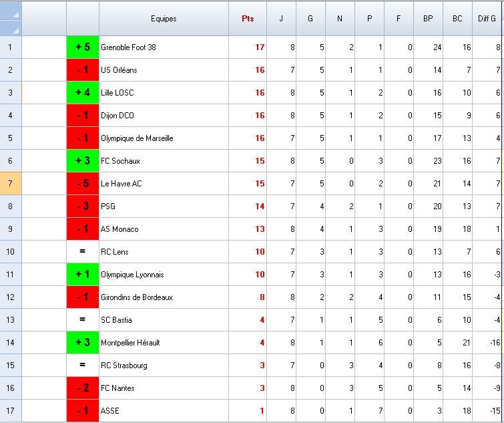Click the J column header
This screenshot has width=504, height=423.
point(281,19)
